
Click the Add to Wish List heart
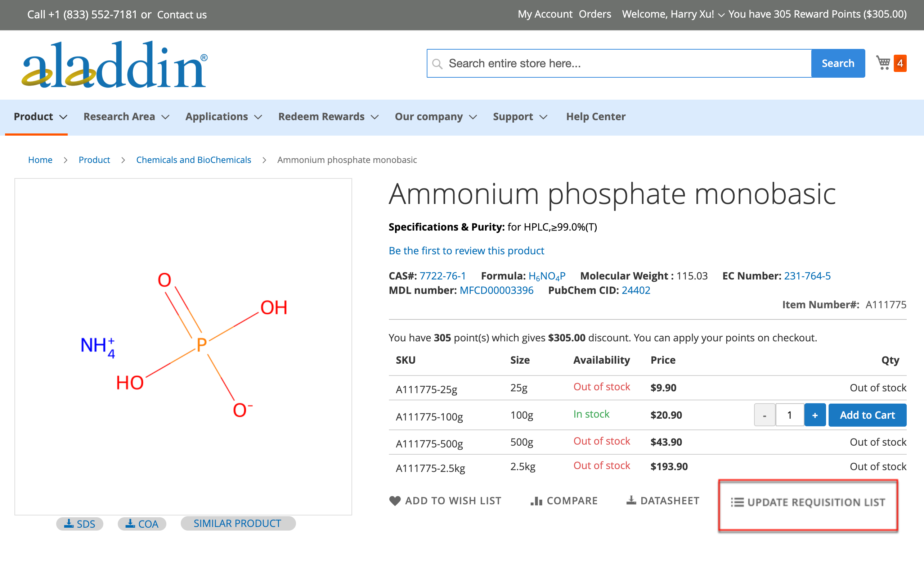click(x=395, y=501)
